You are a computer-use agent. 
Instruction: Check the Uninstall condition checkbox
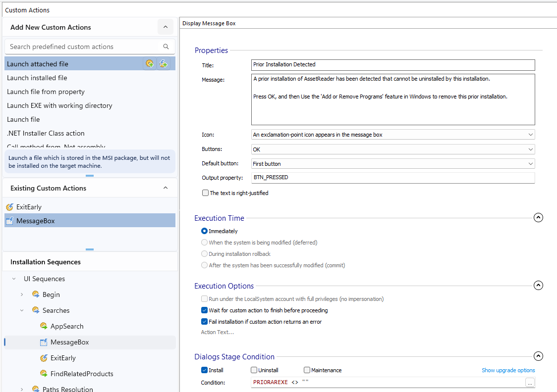pos(254,370)
